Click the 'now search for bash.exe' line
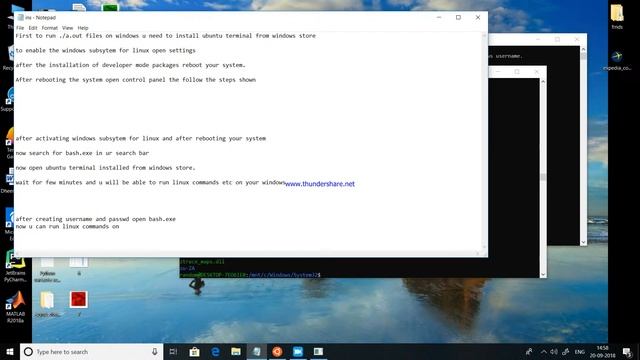The height and width of the screenshot is (360, 640). [x=82, y=153]
